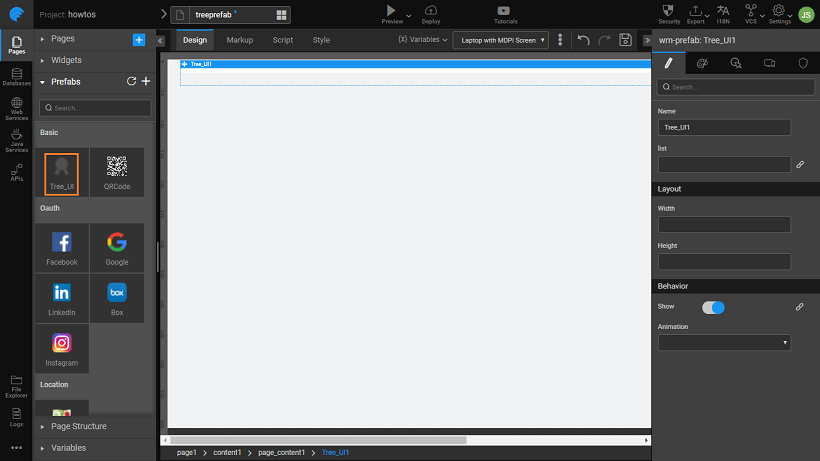Click the save disk icon
Image resolution: width=820 pixels, height=461 pixels.
625,40
